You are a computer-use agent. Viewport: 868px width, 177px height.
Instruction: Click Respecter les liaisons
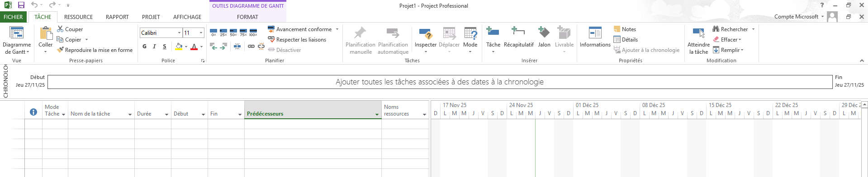(297, 39)
